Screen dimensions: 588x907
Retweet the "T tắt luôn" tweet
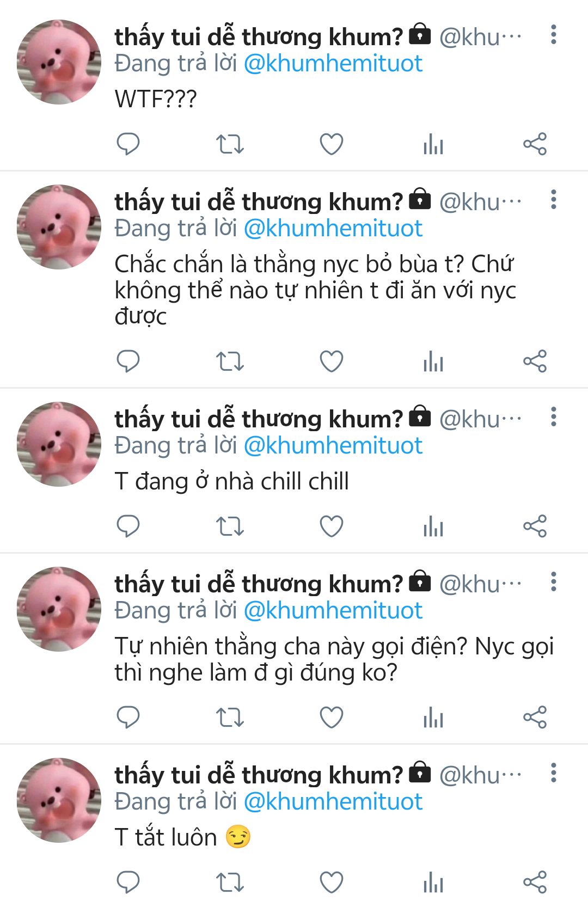[230, 883]
